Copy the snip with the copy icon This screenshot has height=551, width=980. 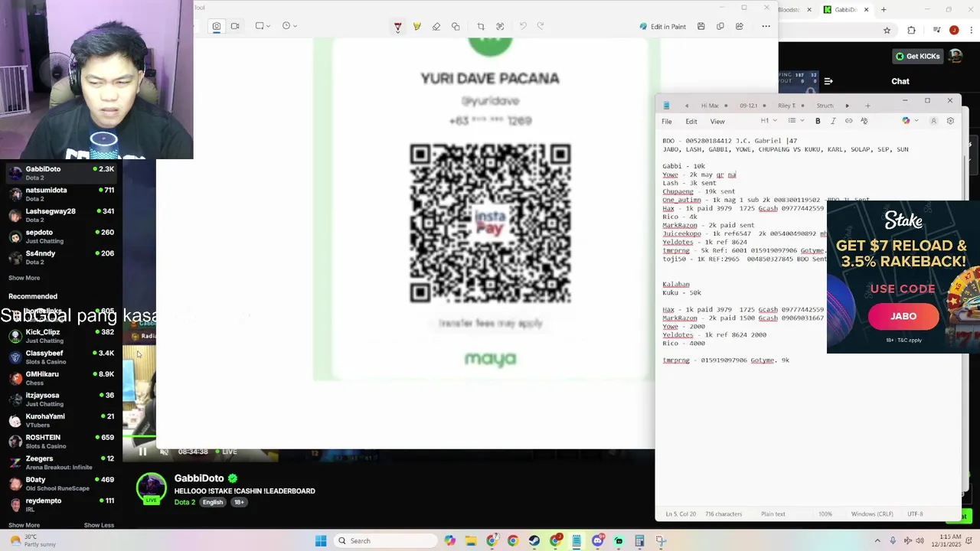click(720, 27)
